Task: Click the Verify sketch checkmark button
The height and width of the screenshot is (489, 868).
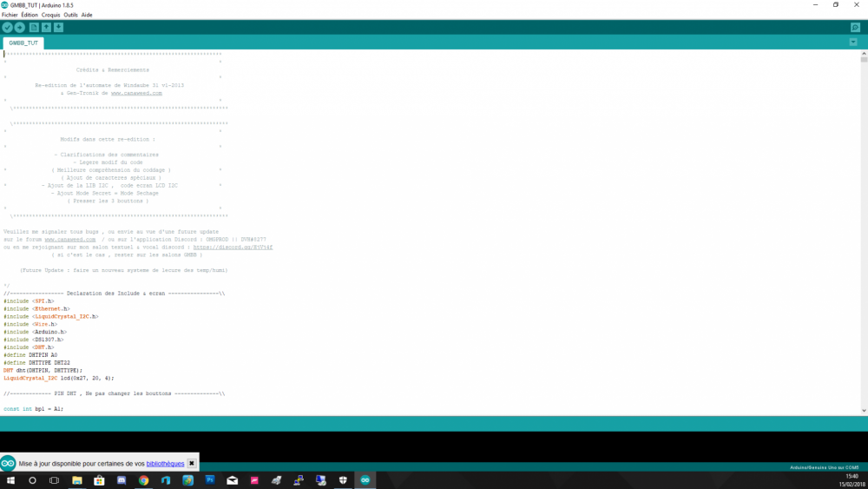Action: tap(7, 27)
